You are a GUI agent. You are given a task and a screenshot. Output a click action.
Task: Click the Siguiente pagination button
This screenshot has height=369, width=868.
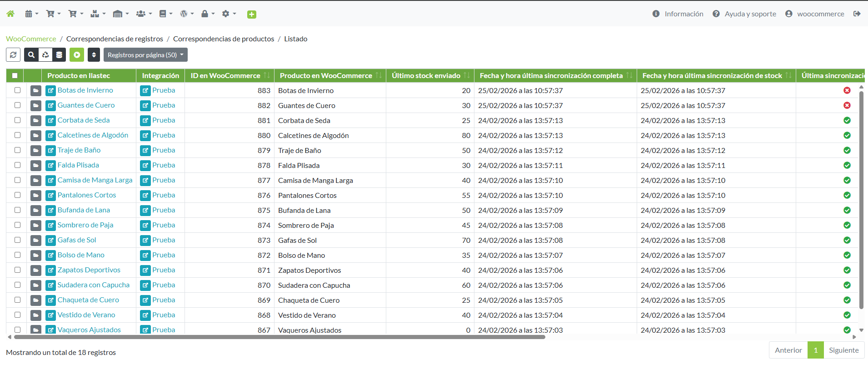[x=843, y=350]
